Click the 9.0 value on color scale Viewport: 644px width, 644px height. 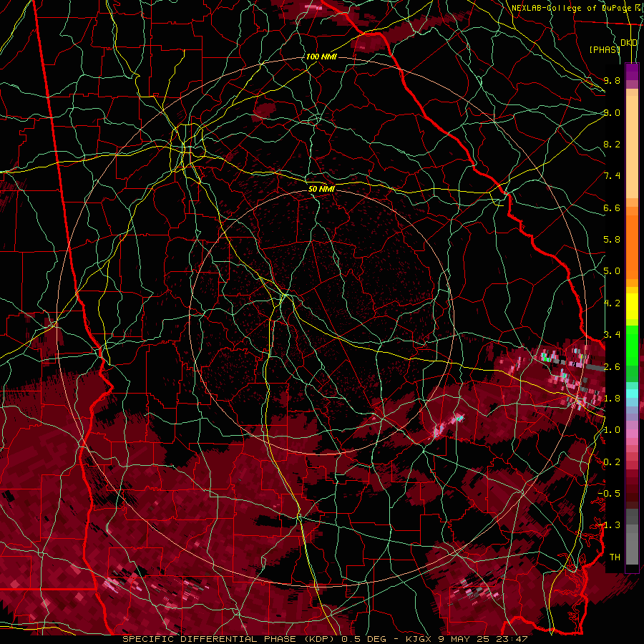[x=612, y=112]
